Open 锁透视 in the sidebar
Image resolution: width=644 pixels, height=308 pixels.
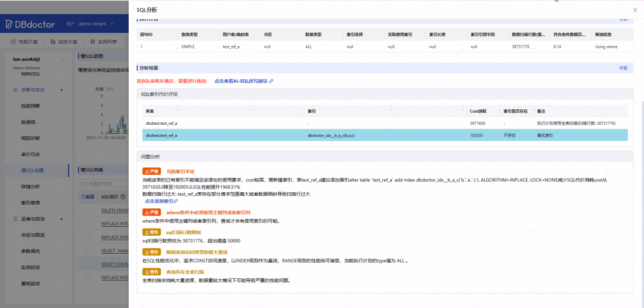point(29,122)
